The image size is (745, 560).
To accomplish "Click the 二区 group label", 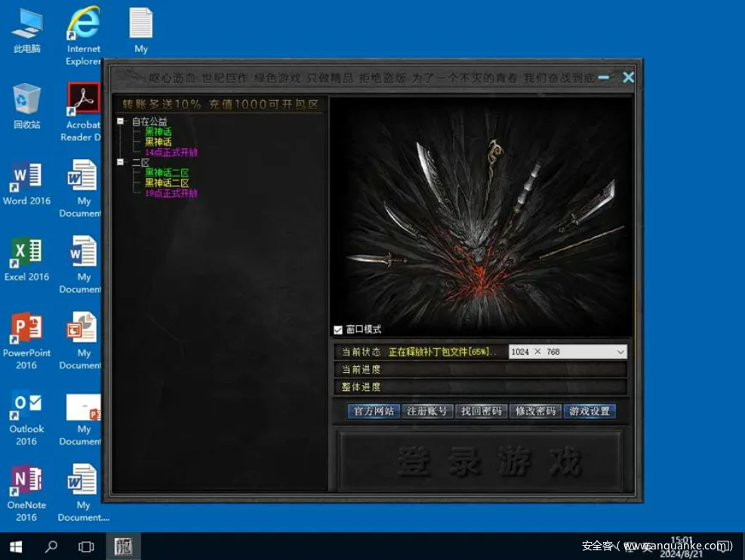I will click(x=140, y=162).
